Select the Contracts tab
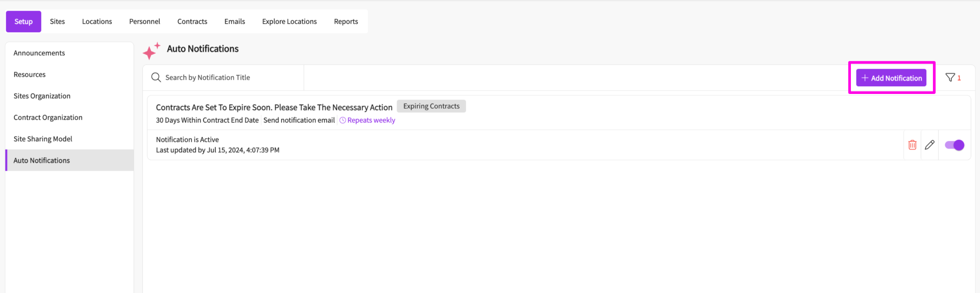The height and width of the screenshot is (293, 980). click(x=192, y=21)
